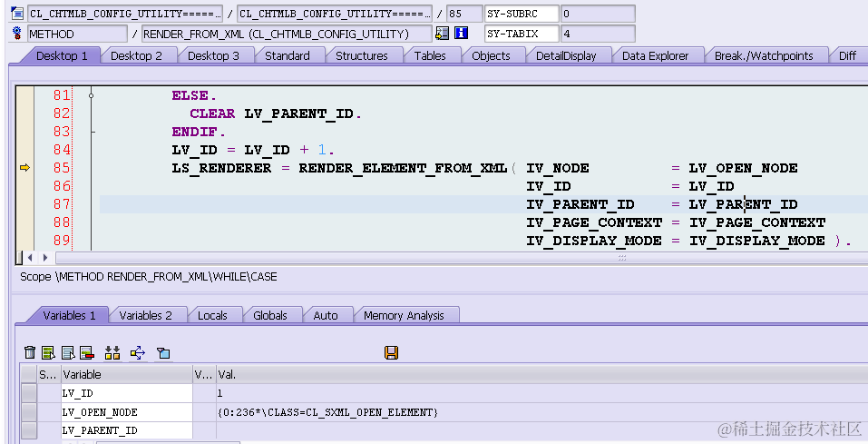868x444 pixels.
Task: Click the yellow current-line arrow at line 85
Action: [x=24, y=167]
